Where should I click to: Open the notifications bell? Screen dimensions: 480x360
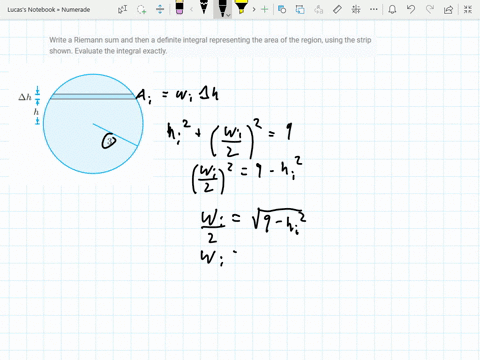[392, 9]
